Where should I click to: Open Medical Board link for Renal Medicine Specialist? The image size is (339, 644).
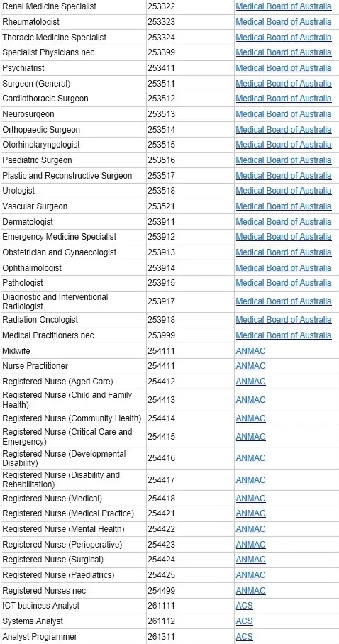tap(284, 6)
